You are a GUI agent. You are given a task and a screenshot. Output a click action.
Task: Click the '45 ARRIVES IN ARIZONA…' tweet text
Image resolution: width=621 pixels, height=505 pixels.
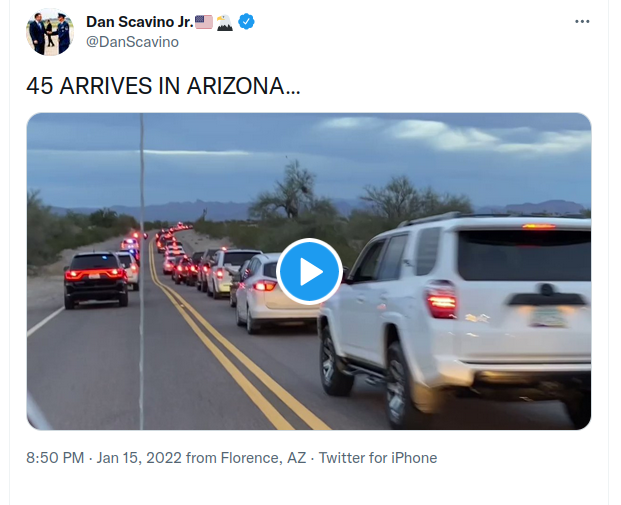163,86
